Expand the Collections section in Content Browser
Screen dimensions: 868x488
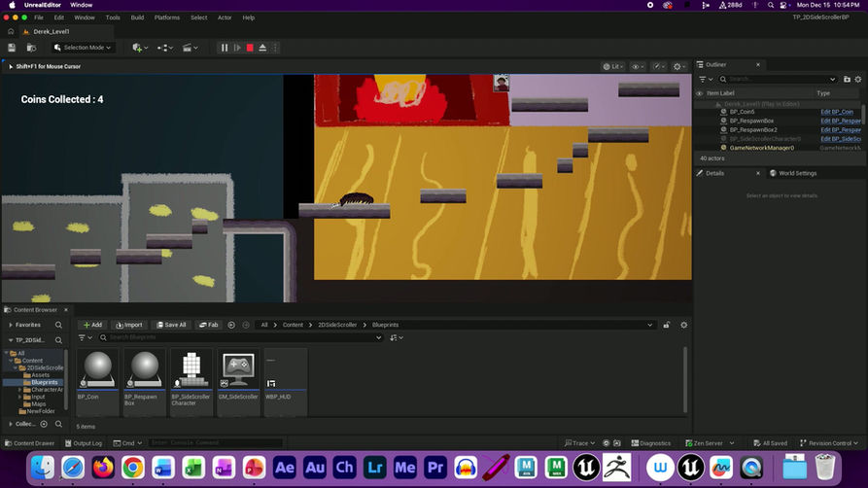(10, 424)
